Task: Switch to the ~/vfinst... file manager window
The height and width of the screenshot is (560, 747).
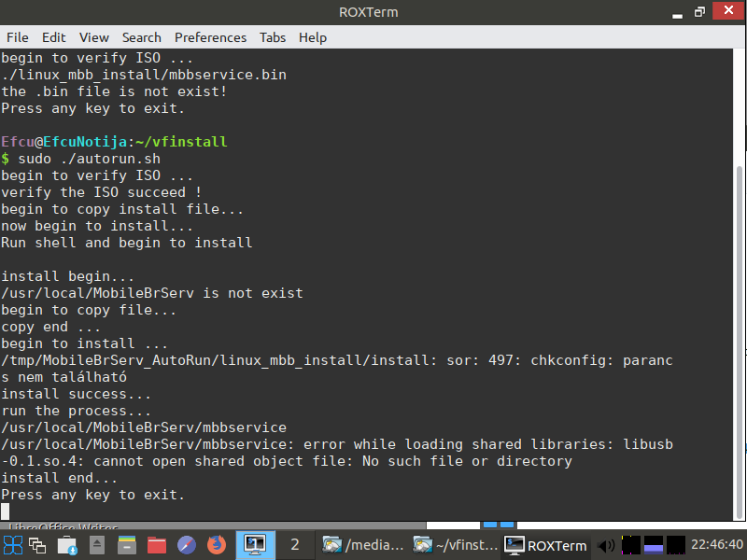Action: pos(456,545)
